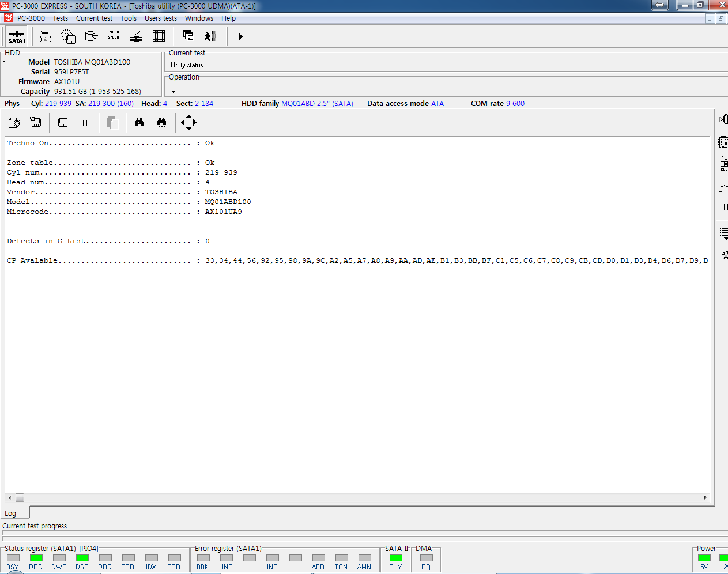Click the BSY status indicator

point(13,558)
